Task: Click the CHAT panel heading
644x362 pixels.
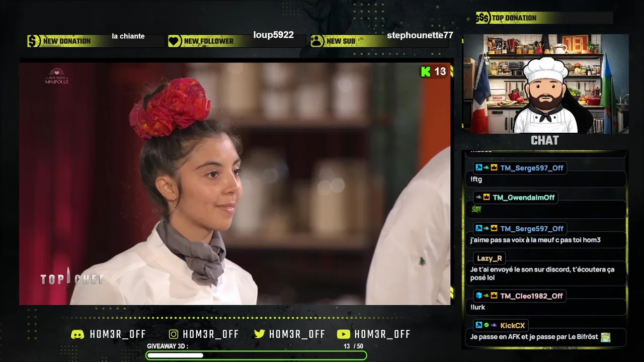Action: click(x=545, y=141)
